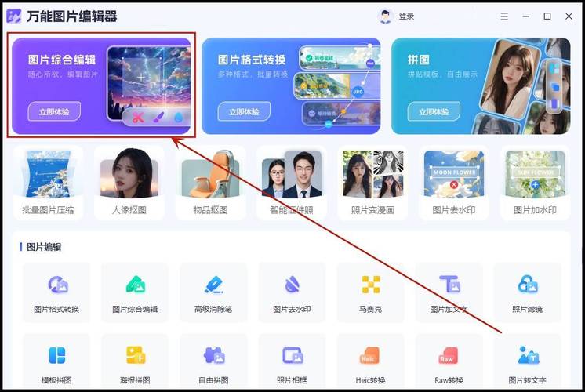Click the app logo in title bar

point(14,16)
